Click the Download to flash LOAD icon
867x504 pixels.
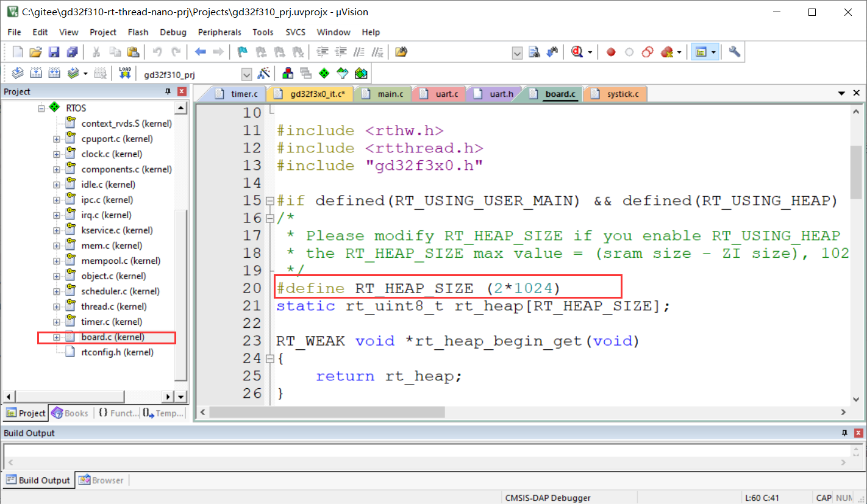(125, 74)
